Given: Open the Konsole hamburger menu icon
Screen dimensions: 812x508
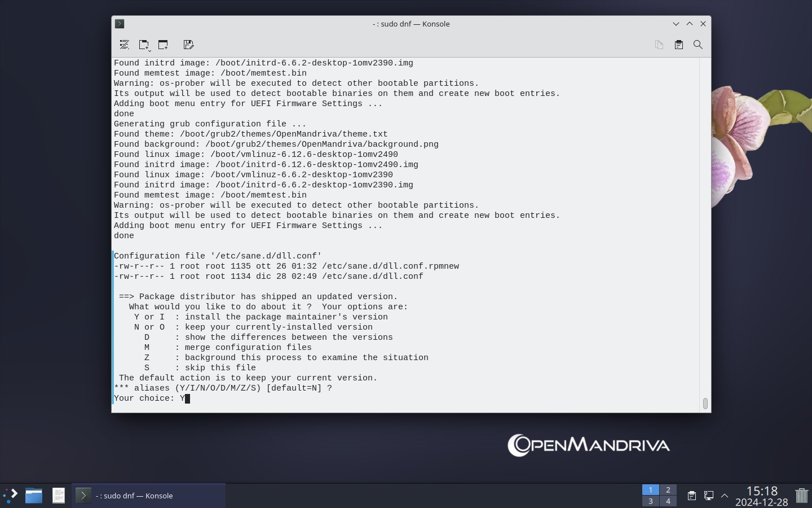Looking at the screenshot, I should 125,45.
